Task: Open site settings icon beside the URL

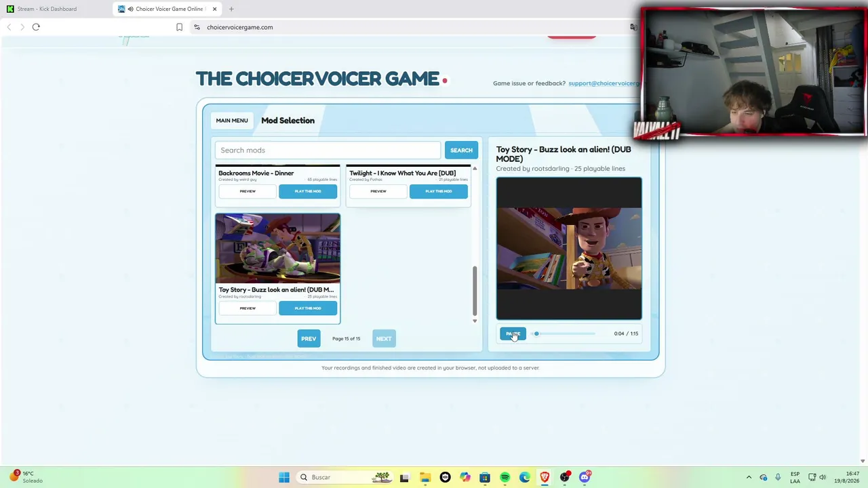Action: coord(197,27)
